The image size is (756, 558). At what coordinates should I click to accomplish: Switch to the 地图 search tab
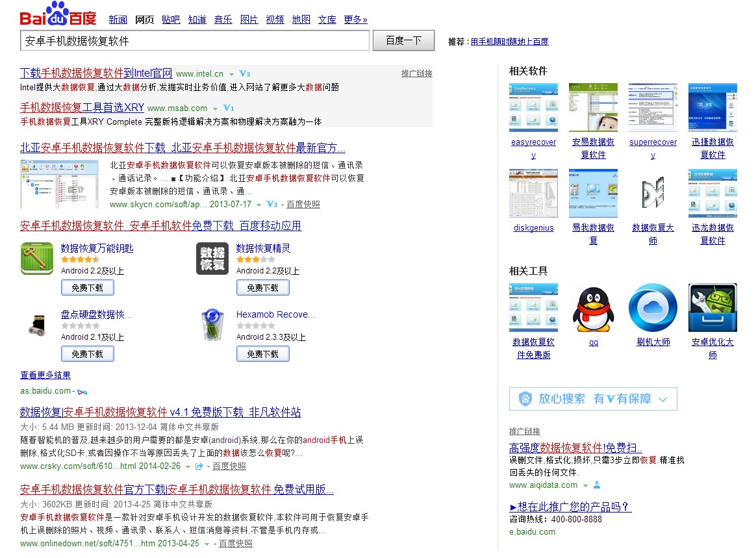(301, 19)
